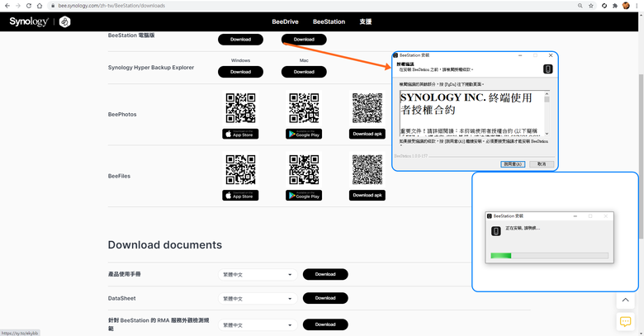Click the browser address bar URL
Viewport: 644px width, 336px height.
point(111,6)
